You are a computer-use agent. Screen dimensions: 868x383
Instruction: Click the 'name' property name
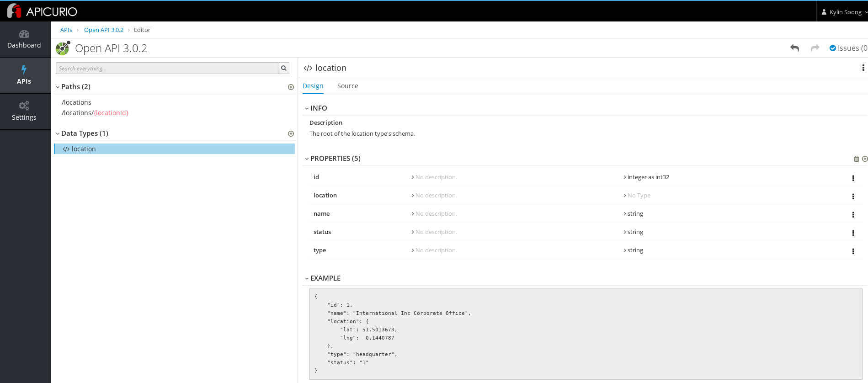tap(322, 214)
